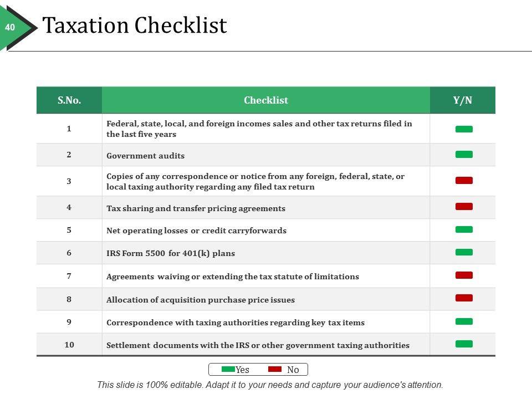
Task: Click the red indicator in row 3
Action: [x=464, y=181]
